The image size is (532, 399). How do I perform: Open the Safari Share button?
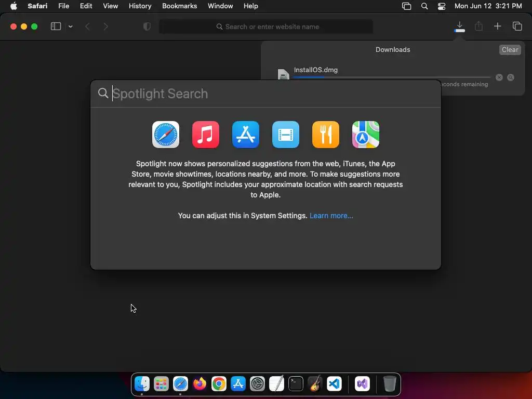[x=478, y=26]
